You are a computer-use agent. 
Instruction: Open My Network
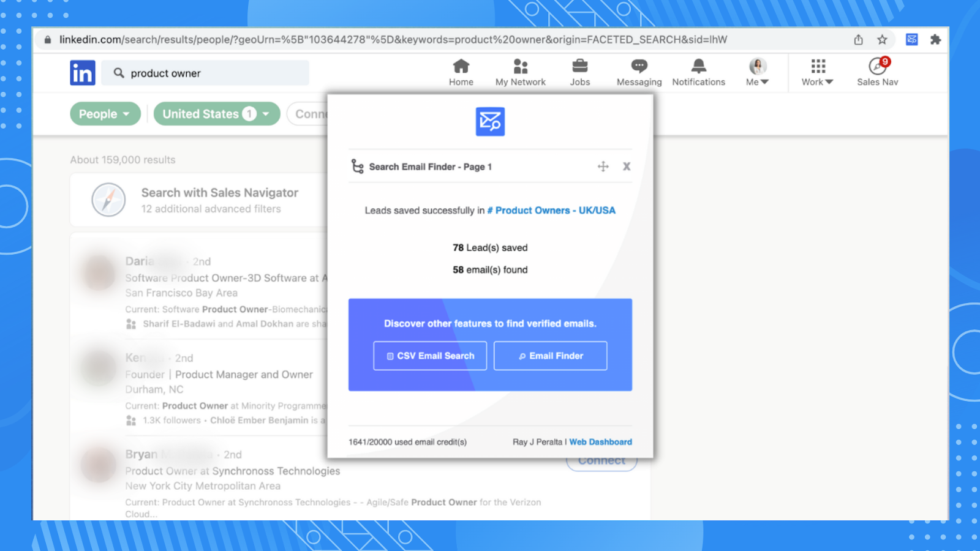pyautogui.click(x=521, y=73)
